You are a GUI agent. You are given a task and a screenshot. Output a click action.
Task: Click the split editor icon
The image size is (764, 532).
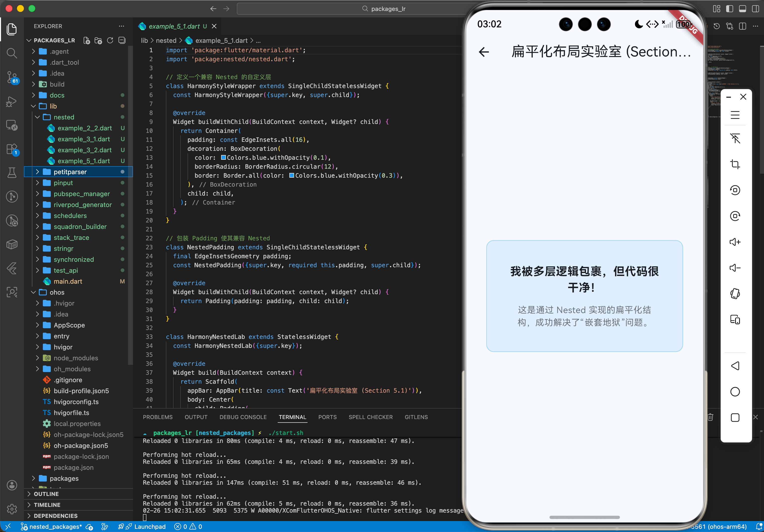[742, 26]
